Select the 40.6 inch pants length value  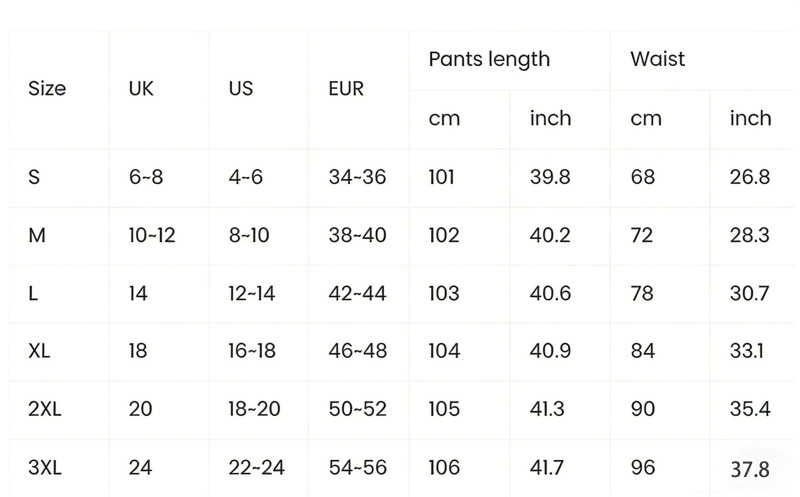point(550,293)
